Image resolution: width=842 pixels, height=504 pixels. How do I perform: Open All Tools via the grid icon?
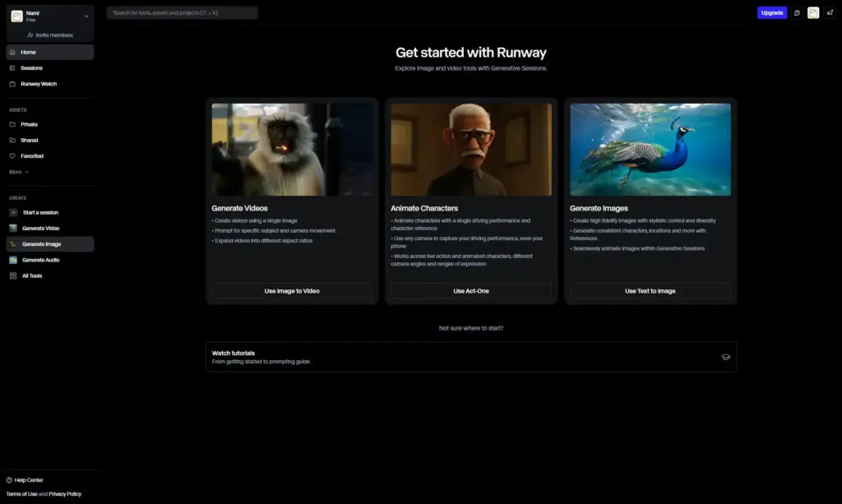coord(13,276)
